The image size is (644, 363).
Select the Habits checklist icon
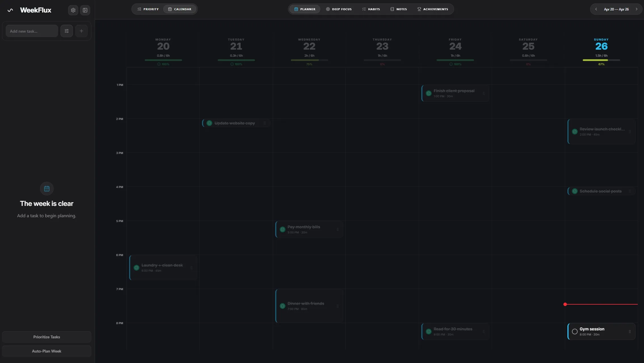pos(363,9)
